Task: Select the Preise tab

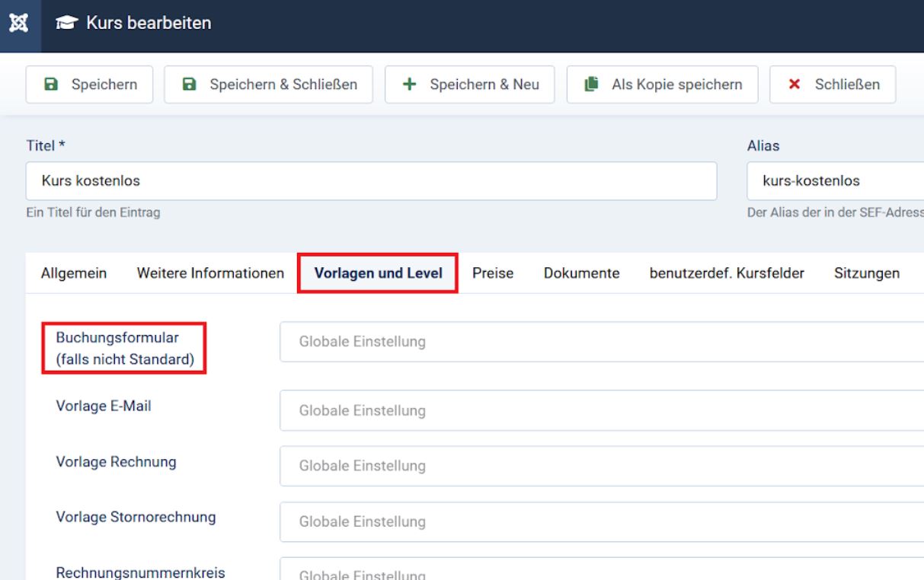Action: pos(492,273)
